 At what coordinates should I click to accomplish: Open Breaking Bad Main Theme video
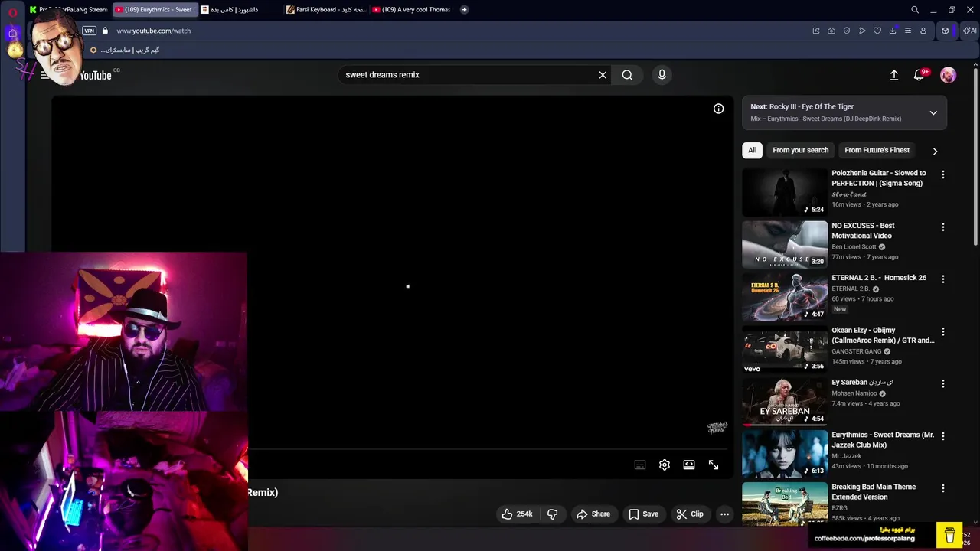(785, 503)
